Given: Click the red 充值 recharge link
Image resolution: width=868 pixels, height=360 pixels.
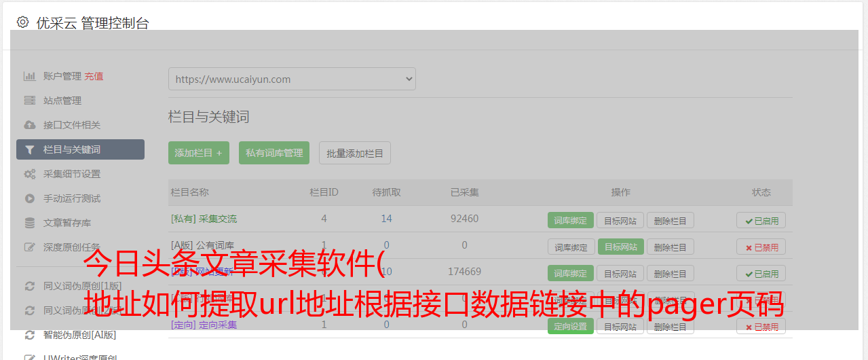Looking at the screenshot, I should (94, 76).
